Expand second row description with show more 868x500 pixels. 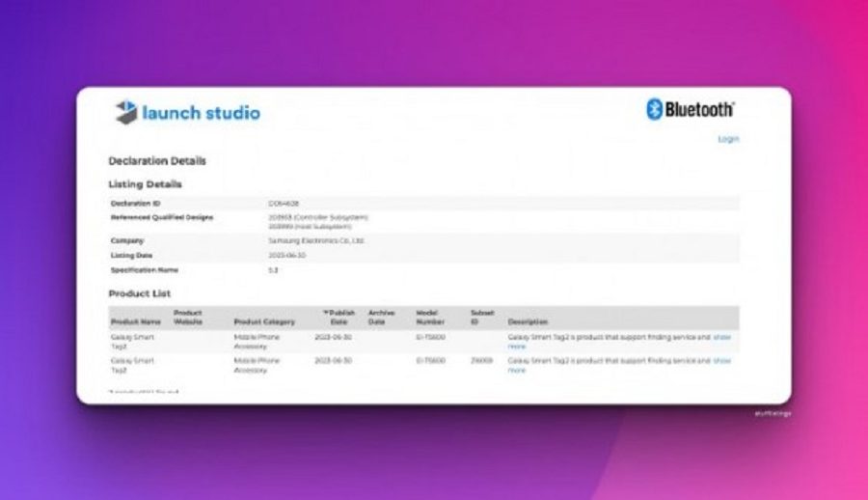click(x=721, y=361)
